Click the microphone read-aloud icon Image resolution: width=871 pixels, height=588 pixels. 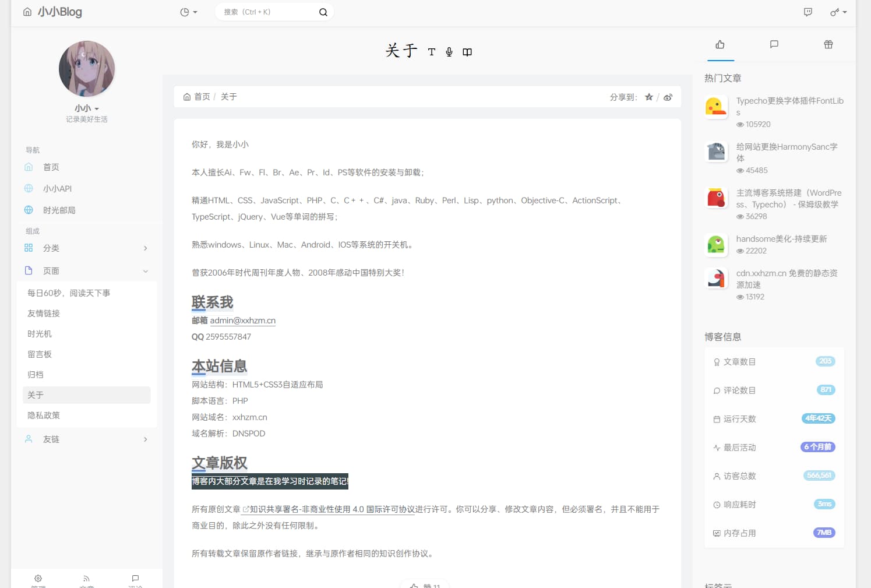coord(449,52)
